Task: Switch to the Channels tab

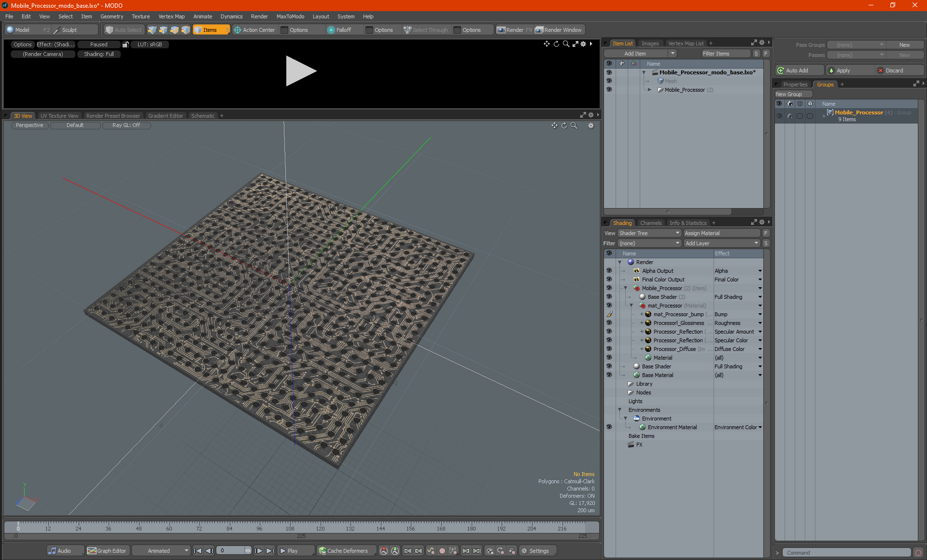Action: 650,223
